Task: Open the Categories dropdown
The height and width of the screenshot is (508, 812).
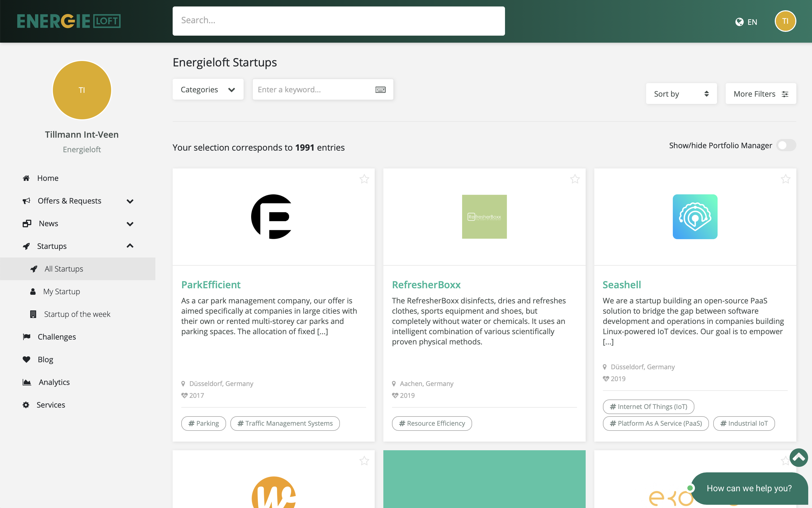Action: click(208, 89)
